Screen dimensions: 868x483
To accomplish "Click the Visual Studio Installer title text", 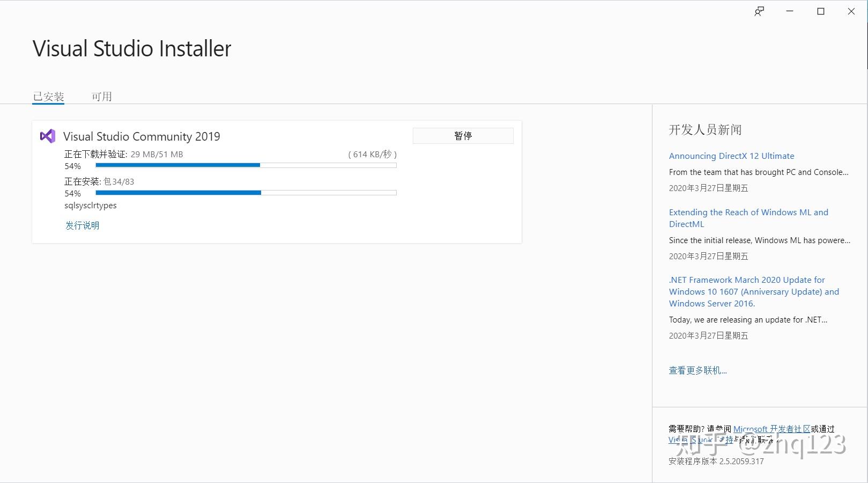I will click(131, 48).
